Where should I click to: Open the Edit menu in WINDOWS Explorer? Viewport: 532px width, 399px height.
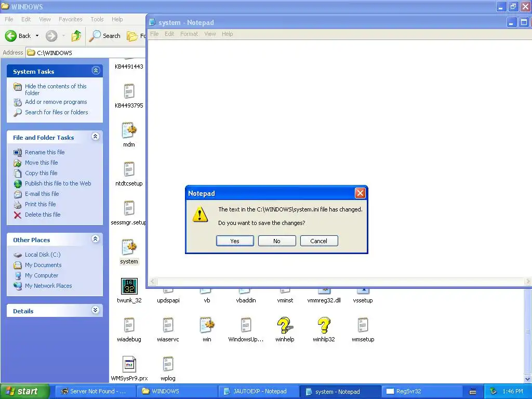coord(26,19)
